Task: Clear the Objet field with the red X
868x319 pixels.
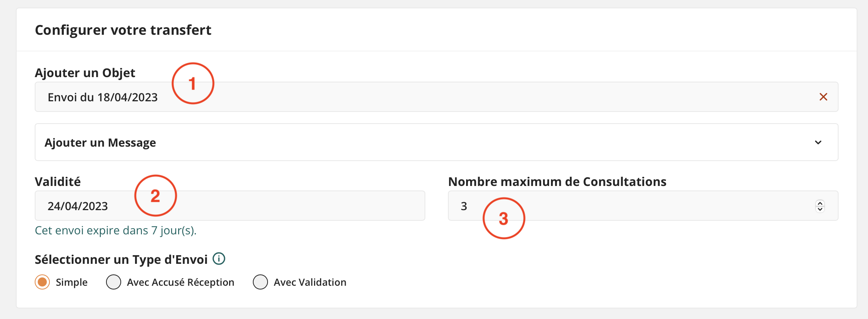Action: (823, 97)
